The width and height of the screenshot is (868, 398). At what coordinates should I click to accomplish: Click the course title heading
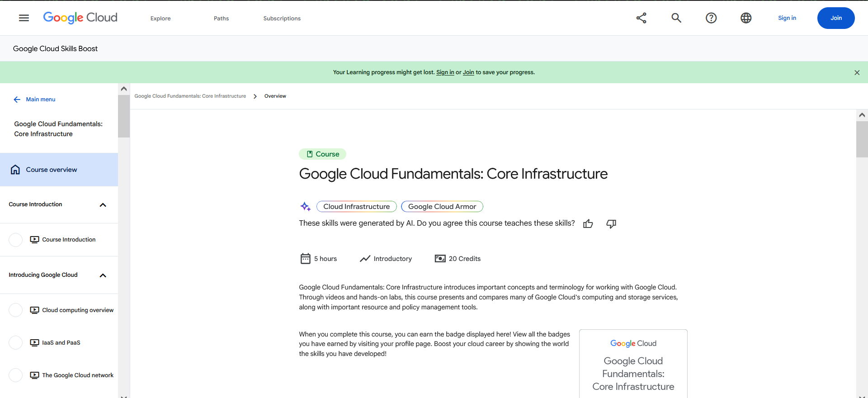point(453,174)
